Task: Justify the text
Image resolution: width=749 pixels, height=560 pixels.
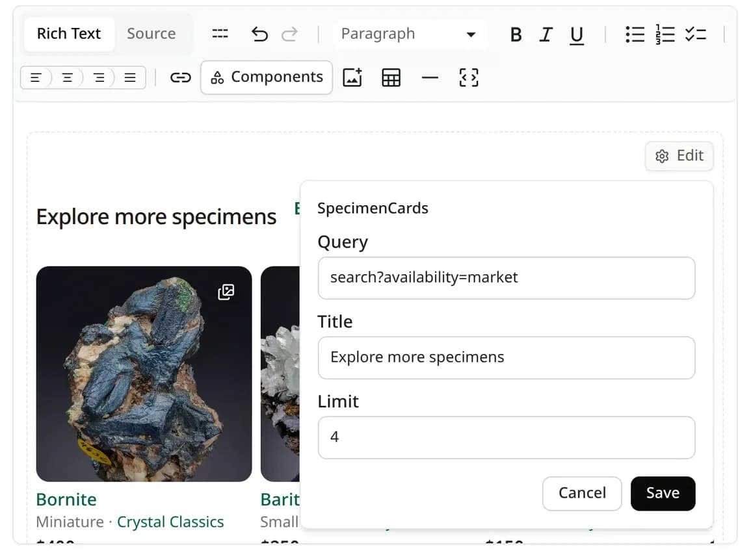Action: [130, 77]
